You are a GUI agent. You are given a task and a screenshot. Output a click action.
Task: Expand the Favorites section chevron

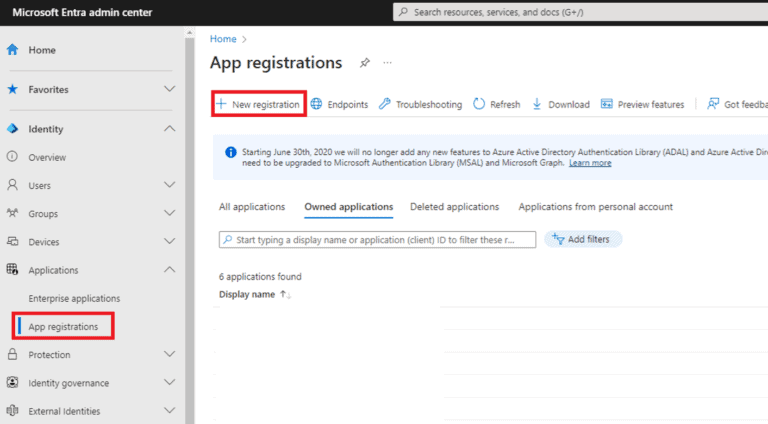click(169, 89)
